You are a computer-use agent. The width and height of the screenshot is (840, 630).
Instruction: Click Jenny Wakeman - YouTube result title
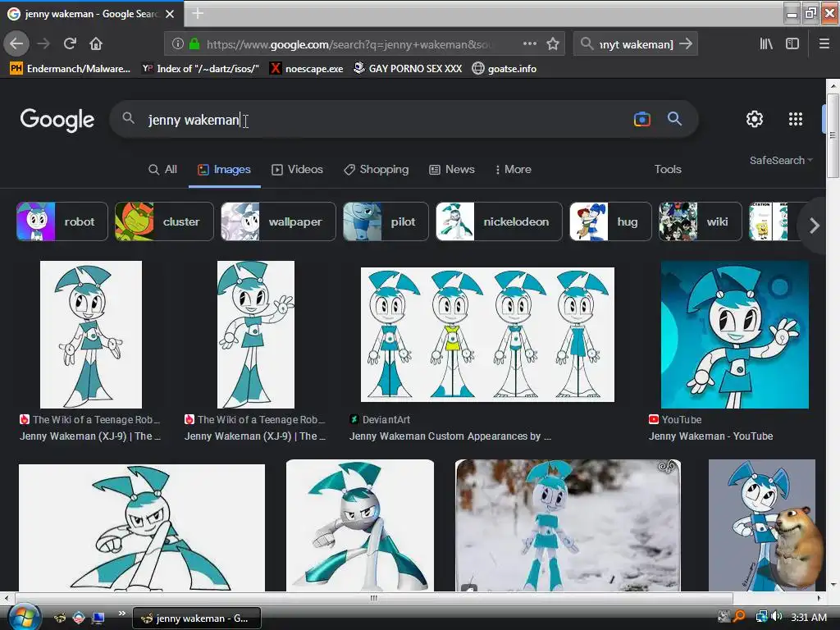click(x=710, y=436)
